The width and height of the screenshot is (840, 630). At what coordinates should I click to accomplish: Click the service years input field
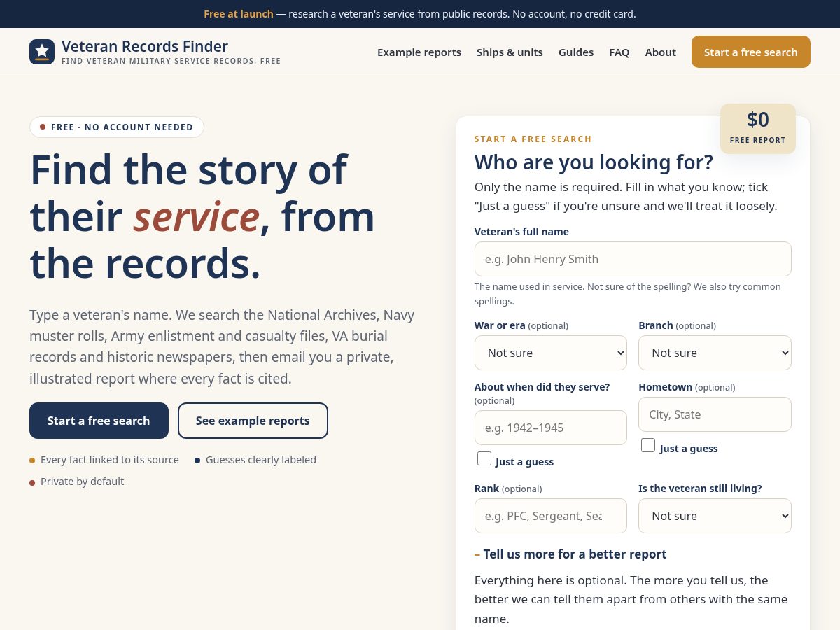tap(551, 428)
